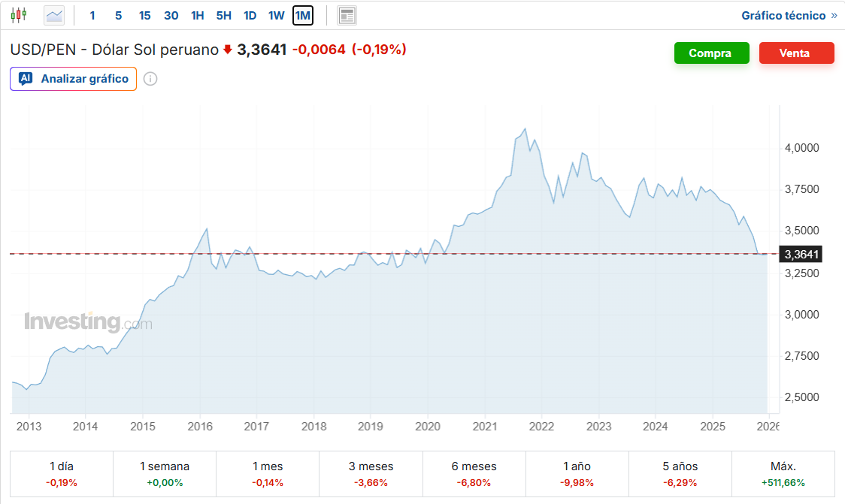Select the 1M monthly interval

coord(303,15)
